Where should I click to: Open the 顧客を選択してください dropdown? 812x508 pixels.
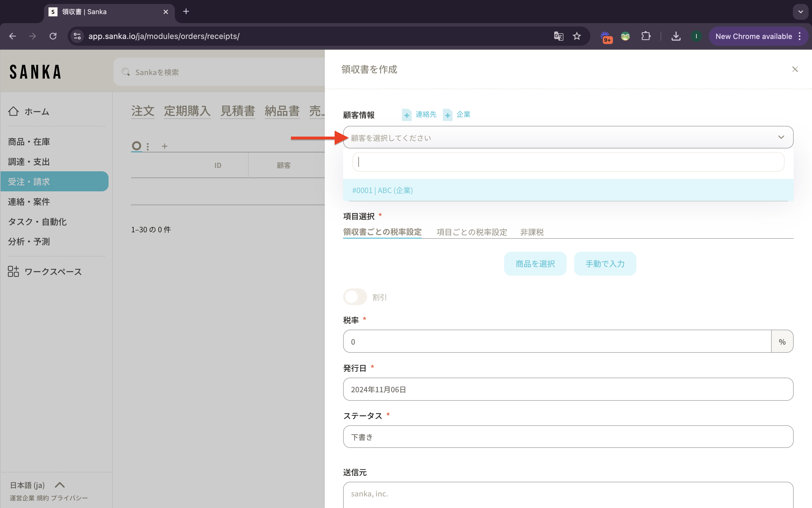568,137
